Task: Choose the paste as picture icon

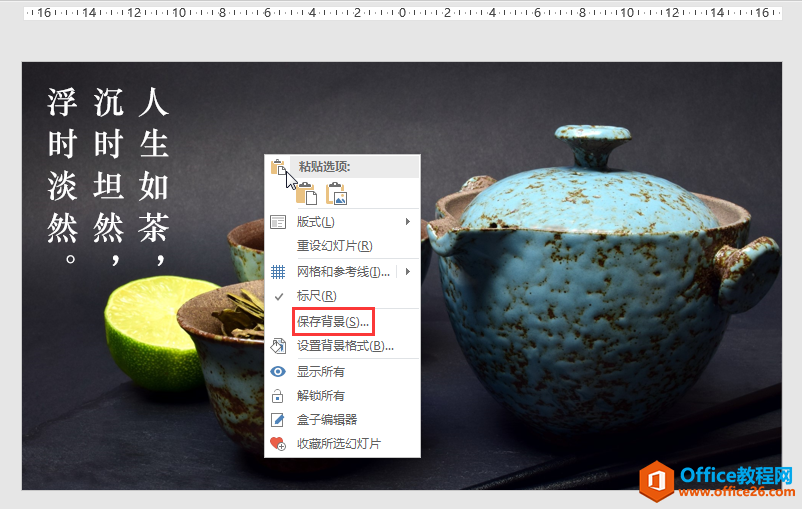Action: 335,193
